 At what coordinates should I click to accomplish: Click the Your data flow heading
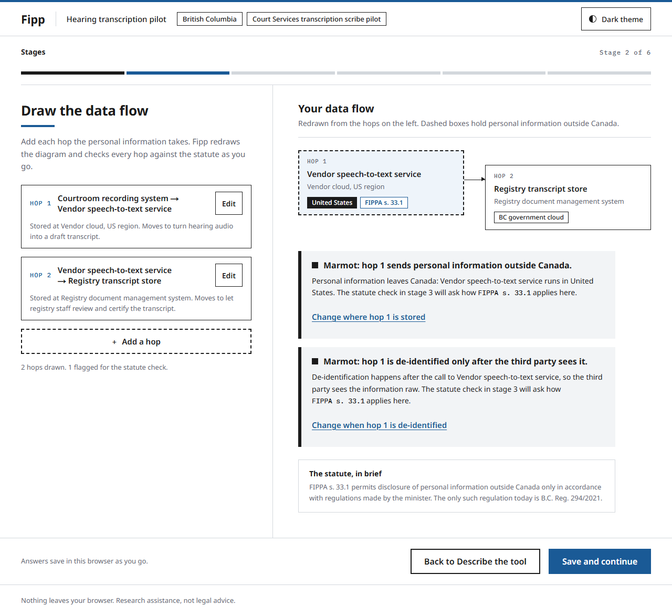pos(336,109)
